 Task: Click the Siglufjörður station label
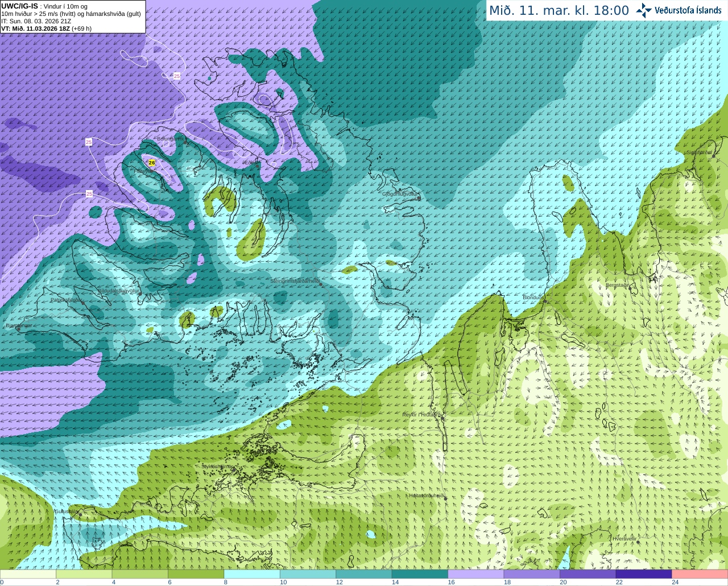coord(699,152)
